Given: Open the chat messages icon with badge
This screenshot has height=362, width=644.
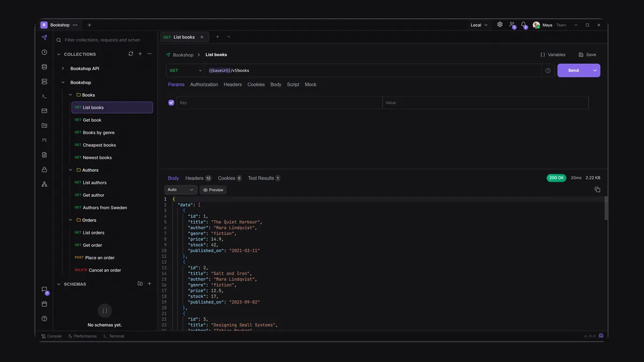Looking at the screenshot, I should (x=45, y=290).
